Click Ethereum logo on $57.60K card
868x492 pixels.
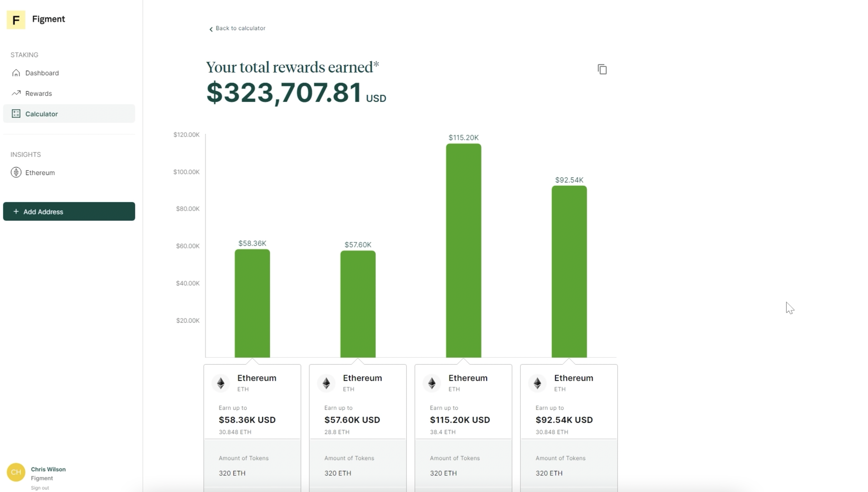(326, 383)
